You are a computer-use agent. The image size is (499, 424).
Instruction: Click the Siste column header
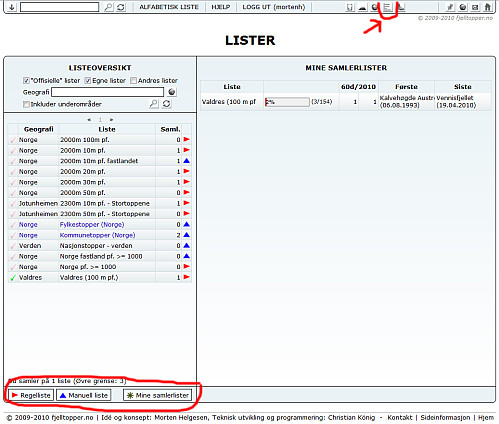(x=463, y=87)
